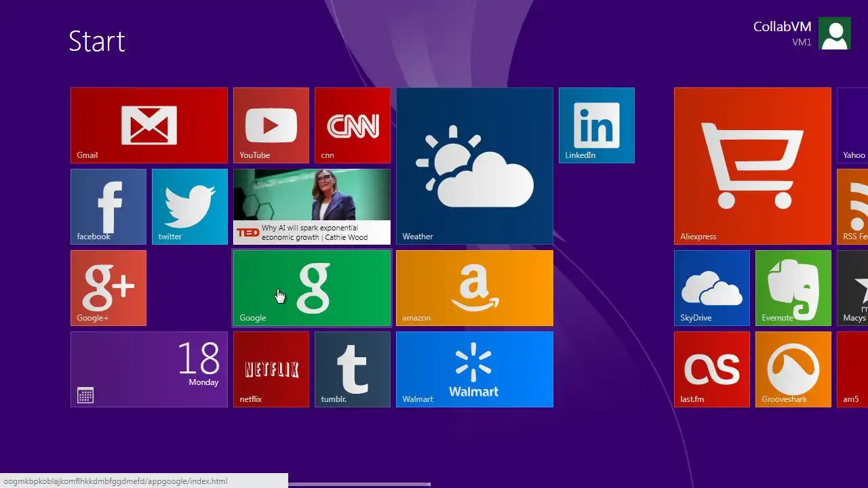Launch the green Google tile
Image resolution: width=868 pixels, height=488 pixels.
point(312,288)
